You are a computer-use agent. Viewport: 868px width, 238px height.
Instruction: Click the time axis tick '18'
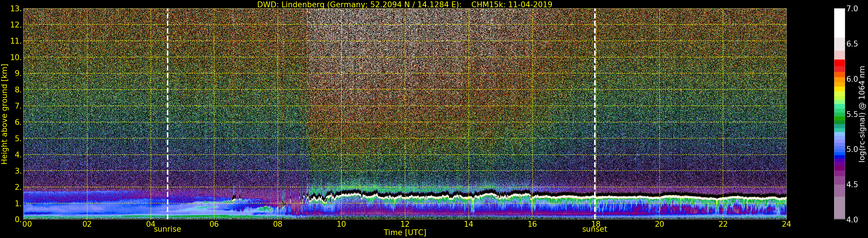click(596, 224)
